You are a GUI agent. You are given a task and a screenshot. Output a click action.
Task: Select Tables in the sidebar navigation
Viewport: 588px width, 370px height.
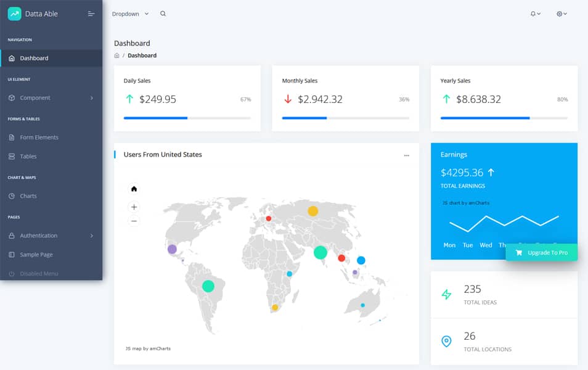(x=29, y=156)
